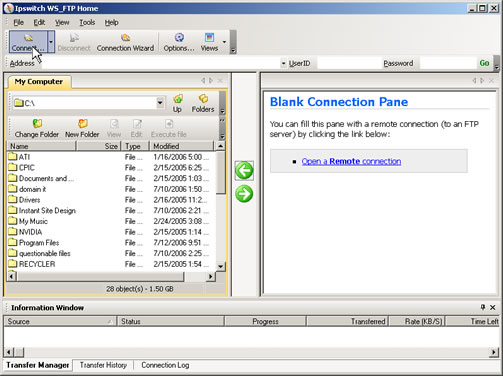Expand the Views dropdown arrow

pyautogui.click(x=224, y=42)
